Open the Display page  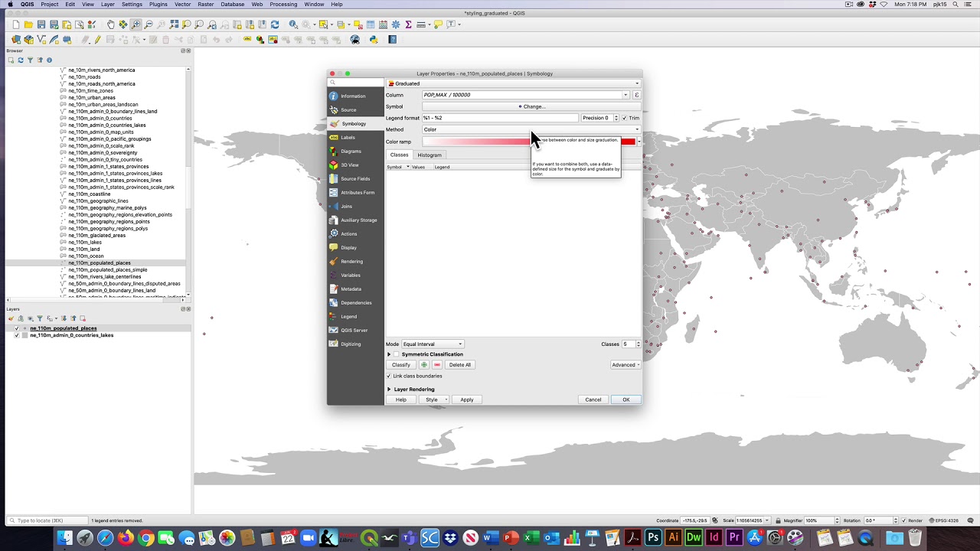click(x=355, y=248)
